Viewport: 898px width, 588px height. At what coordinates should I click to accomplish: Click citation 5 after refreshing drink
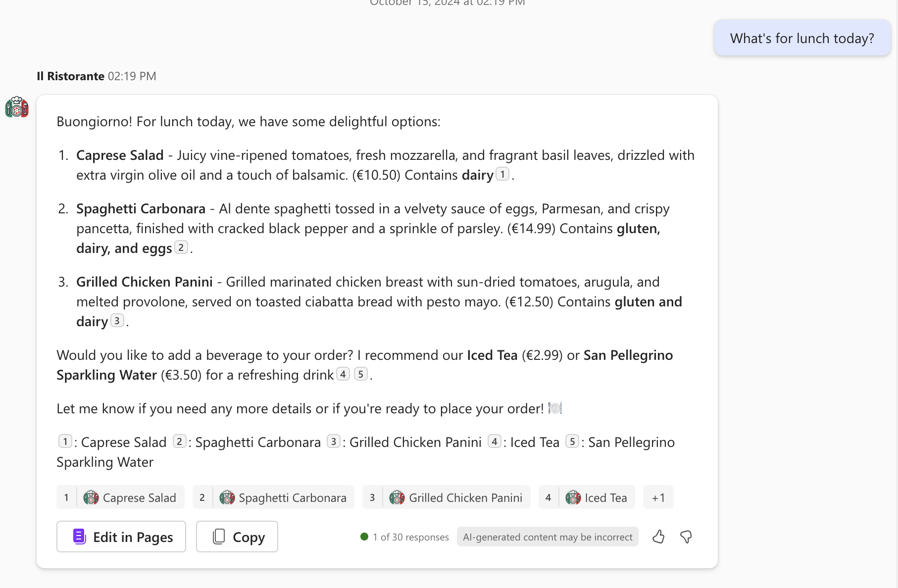[x=361, y=374]
